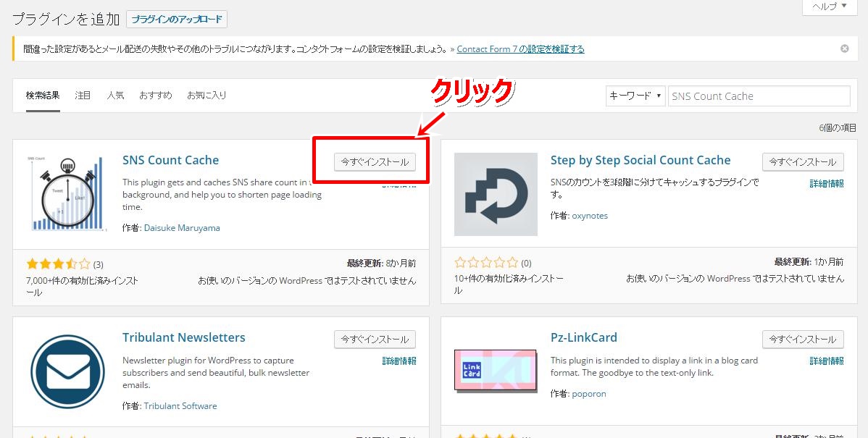Install SNS Count Cache with 今すぐインストール
Viewport: 868px width, 438px height.
click(375, 161)
